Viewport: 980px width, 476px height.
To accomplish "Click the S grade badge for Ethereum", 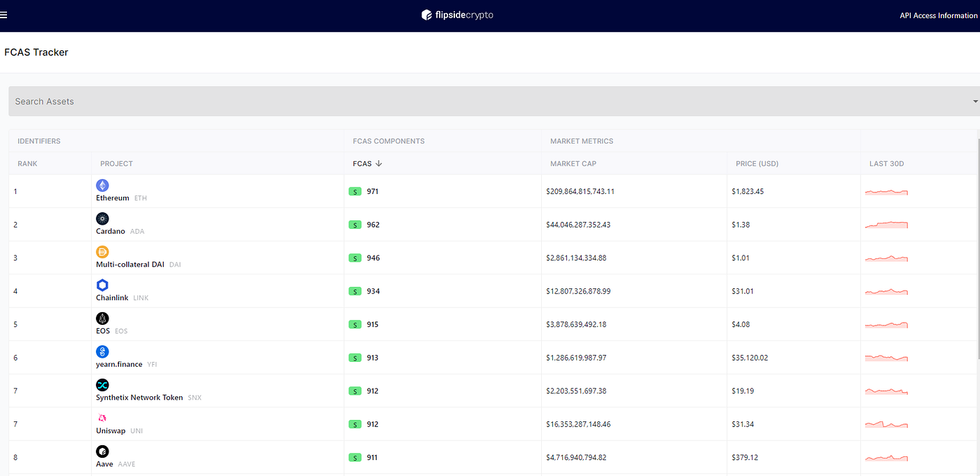I will click(355, 191).
